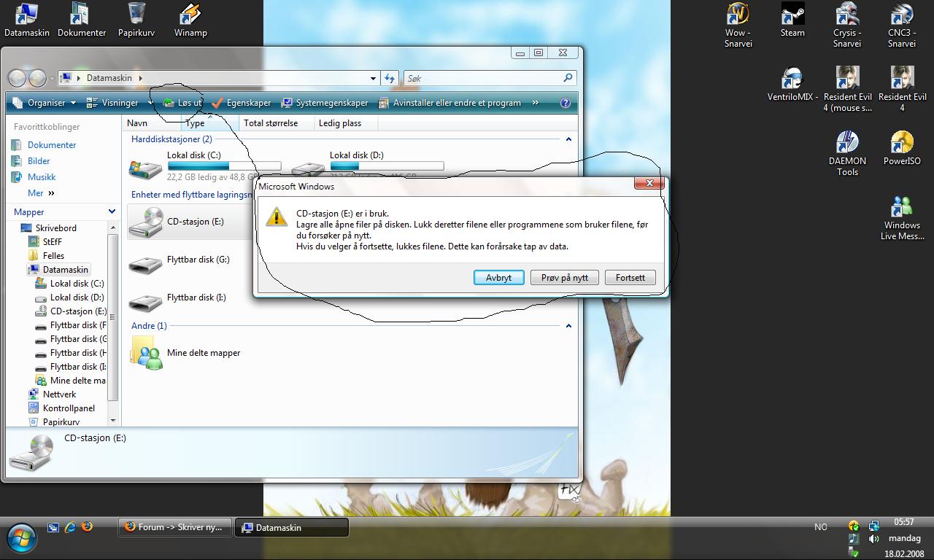Open the Datamaskin desktop icon
Screen dimensions: 934x560
pyautogui.click(x=27, y=20)
